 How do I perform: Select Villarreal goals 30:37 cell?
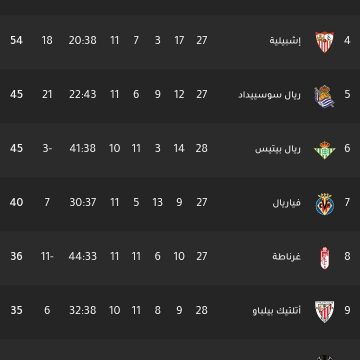pyautogui.click(x=83, y=202)
